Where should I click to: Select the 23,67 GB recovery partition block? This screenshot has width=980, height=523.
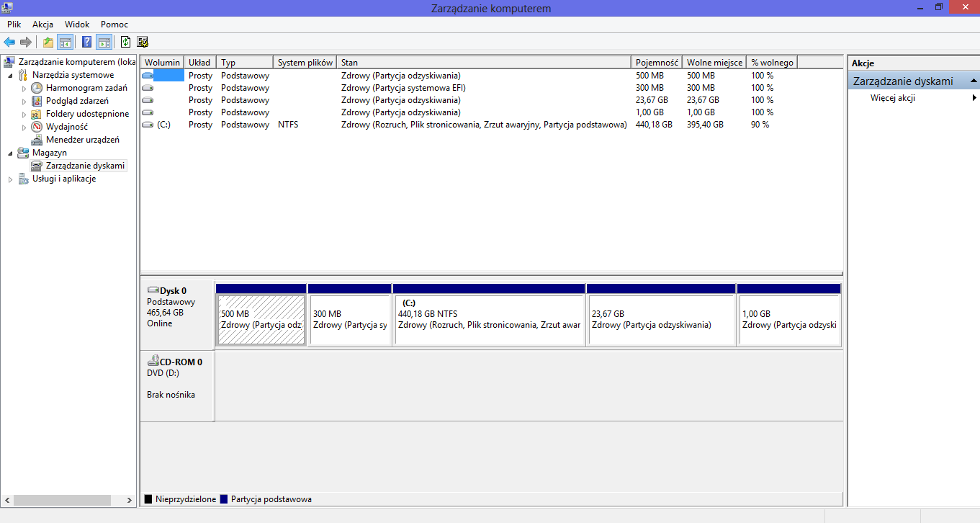click(x=660, y=319)
